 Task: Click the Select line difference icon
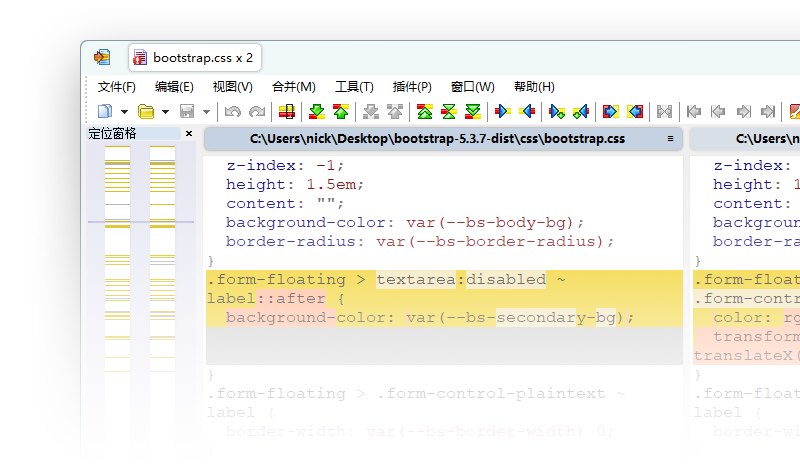pos(286,111)
